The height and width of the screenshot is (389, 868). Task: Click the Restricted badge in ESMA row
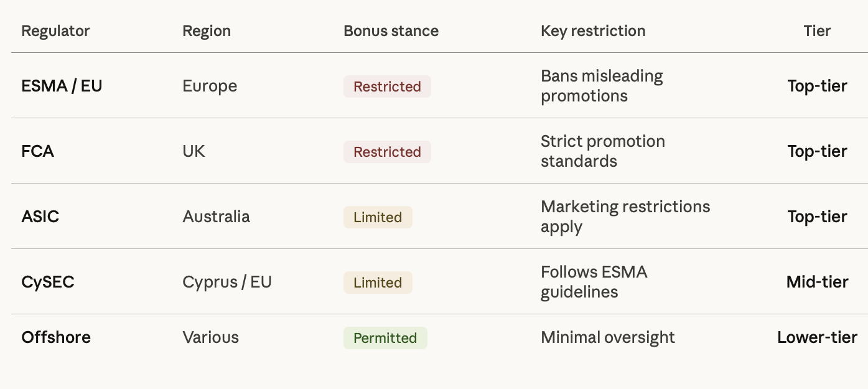coord(387,87)
